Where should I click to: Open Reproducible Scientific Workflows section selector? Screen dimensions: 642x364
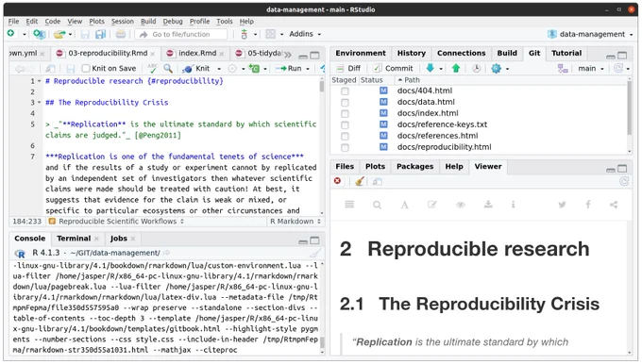tap(117, 222)
